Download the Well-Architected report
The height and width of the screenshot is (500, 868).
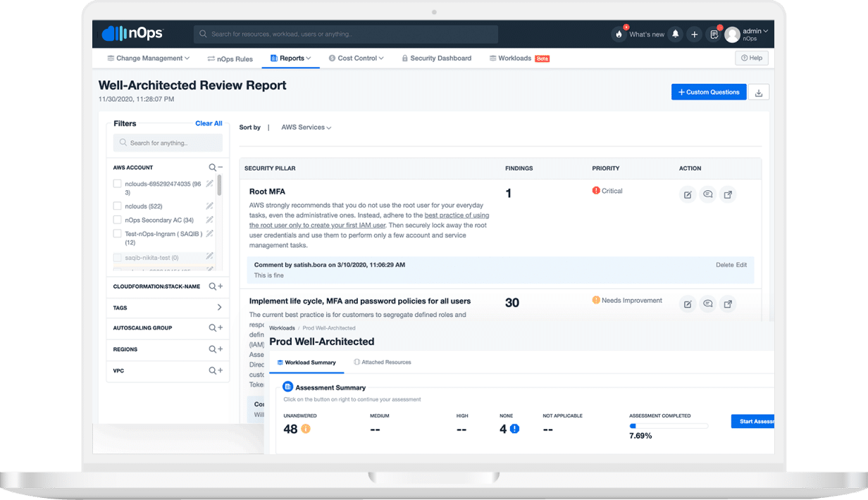[759, 92]
